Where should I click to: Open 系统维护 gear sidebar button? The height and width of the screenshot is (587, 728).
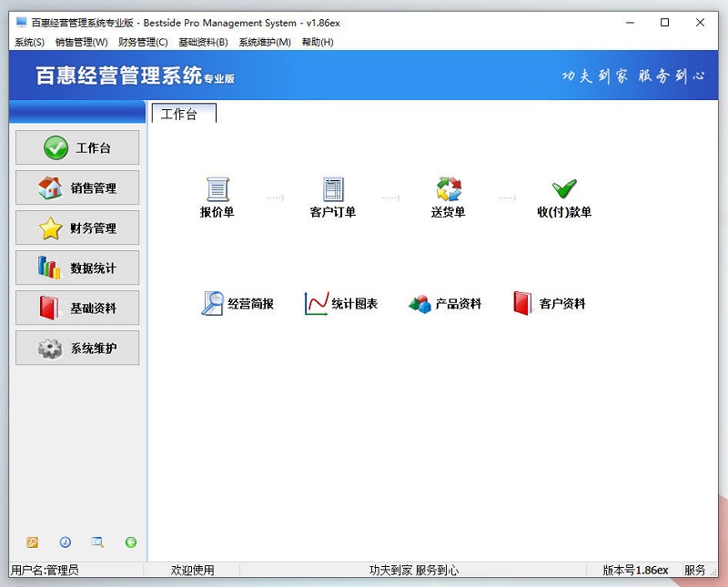(x=77, y=348)
